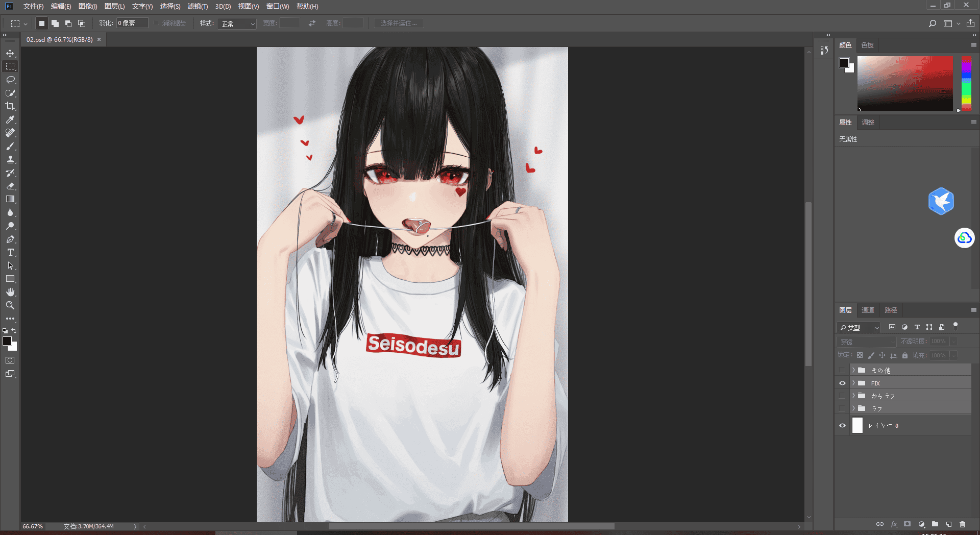
Task: Click the foreground color swatch in toolbar
Action: pos(7,341)
